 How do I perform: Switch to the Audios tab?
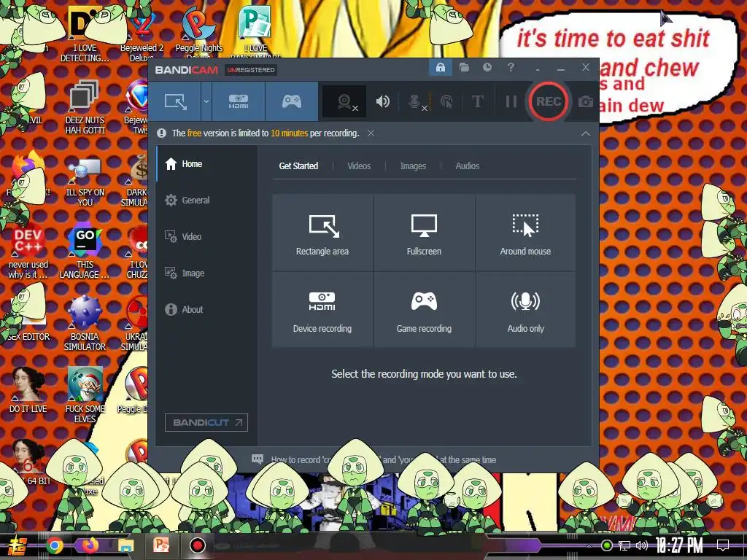(x=468, y=166)
